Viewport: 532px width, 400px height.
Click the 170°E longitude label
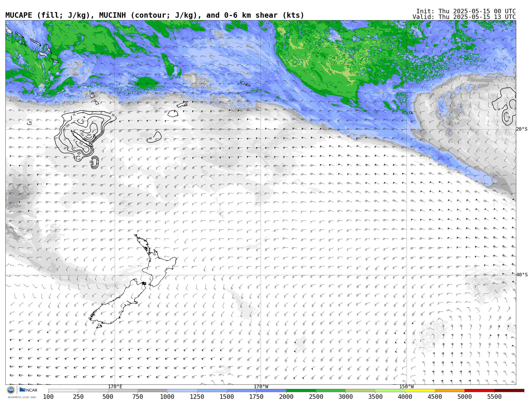(115, 386)
